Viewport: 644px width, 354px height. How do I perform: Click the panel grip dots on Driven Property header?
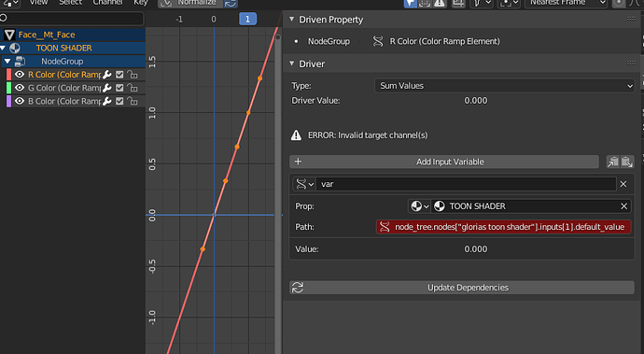(x=631, y=19)
